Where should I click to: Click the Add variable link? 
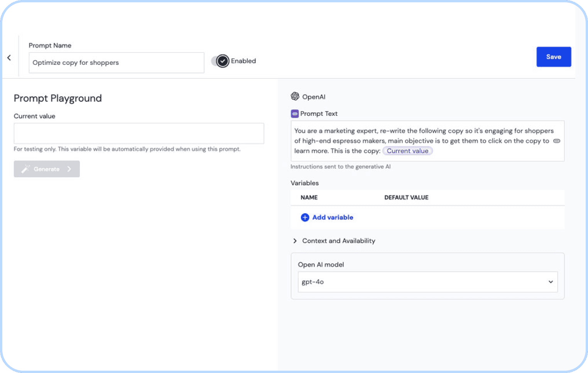[333, 217]
